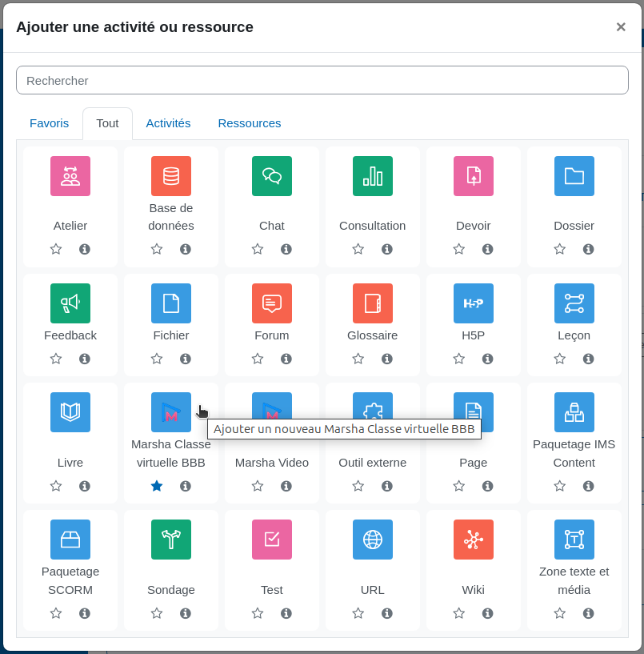Viewport: 644px width, 654px height.
Task: Pick the H5P activity icon
Action: click(473, 303)
